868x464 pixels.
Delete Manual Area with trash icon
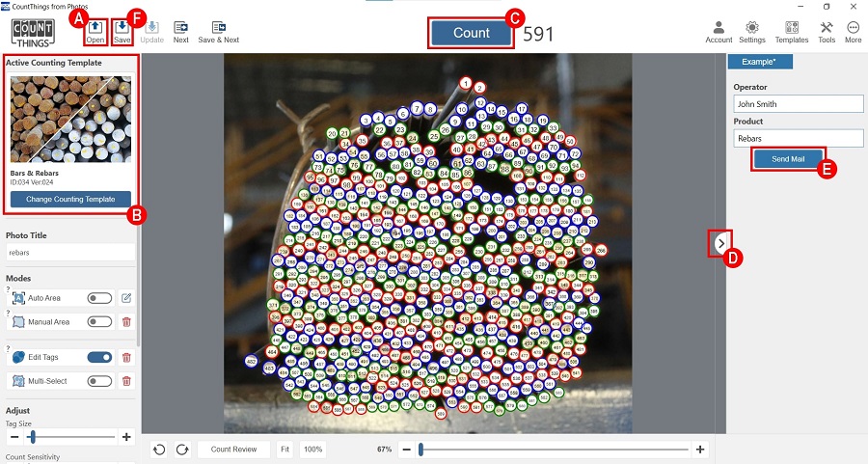(125, 322)
